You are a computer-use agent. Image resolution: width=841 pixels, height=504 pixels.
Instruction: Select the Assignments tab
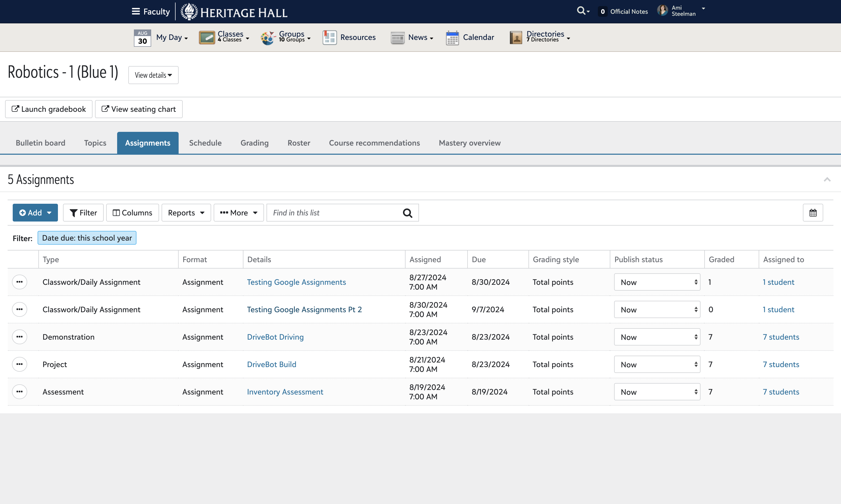click(148, 143)
